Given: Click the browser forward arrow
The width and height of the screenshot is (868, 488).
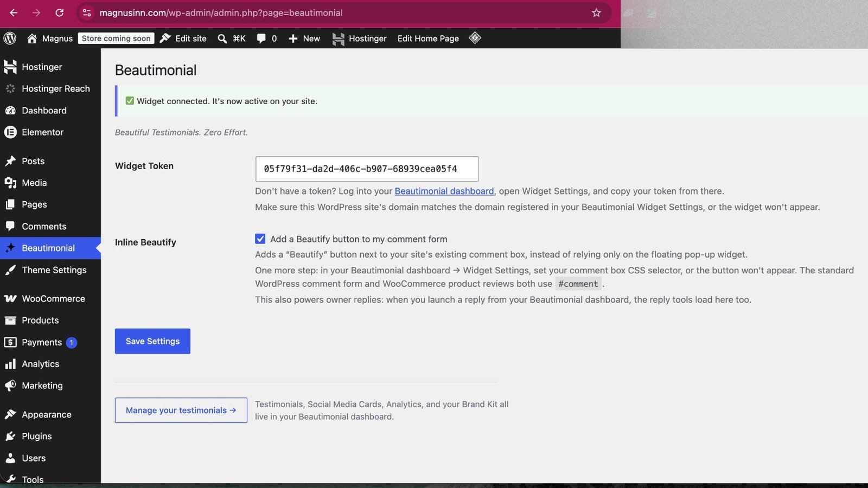Looking at the screenshot, I should (36, 12).
